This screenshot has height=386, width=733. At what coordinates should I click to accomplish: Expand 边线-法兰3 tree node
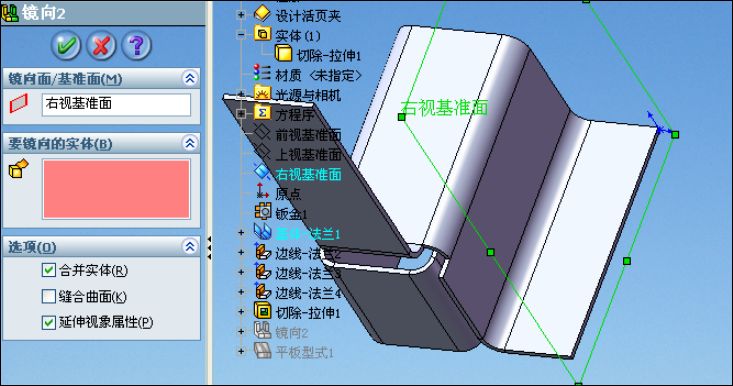241,272
